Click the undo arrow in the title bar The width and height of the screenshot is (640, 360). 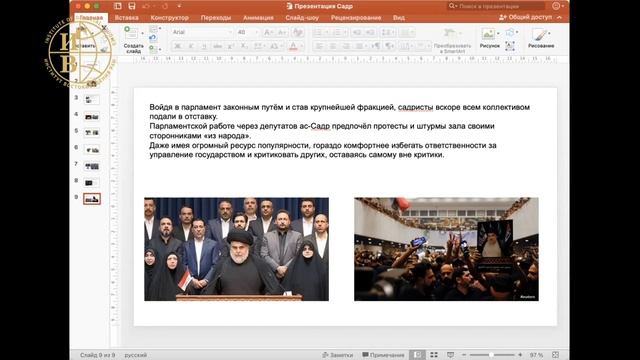(146, 6)
